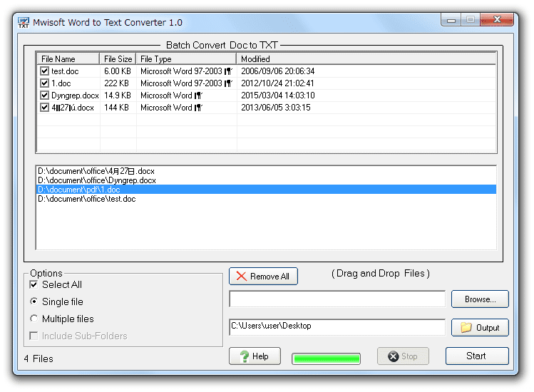This screenshot has width=534, height=392.
Task: Click the empty source file path field
Action: (x=337, y=299)
